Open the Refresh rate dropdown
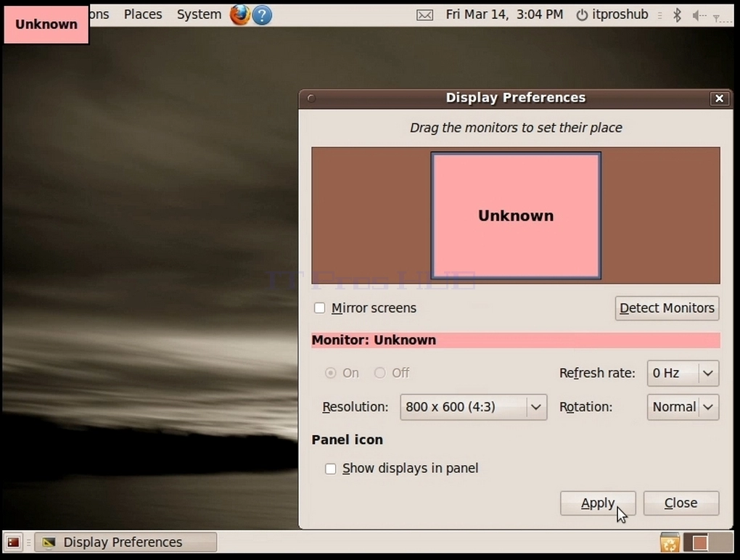740x560 pixels. 683,373
